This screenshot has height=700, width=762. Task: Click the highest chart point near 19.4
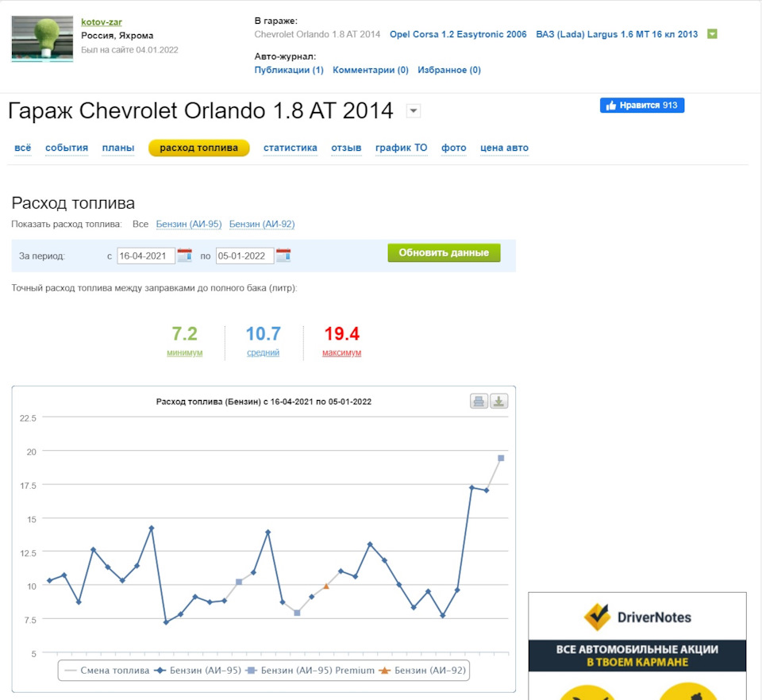(x=501, y=458)
